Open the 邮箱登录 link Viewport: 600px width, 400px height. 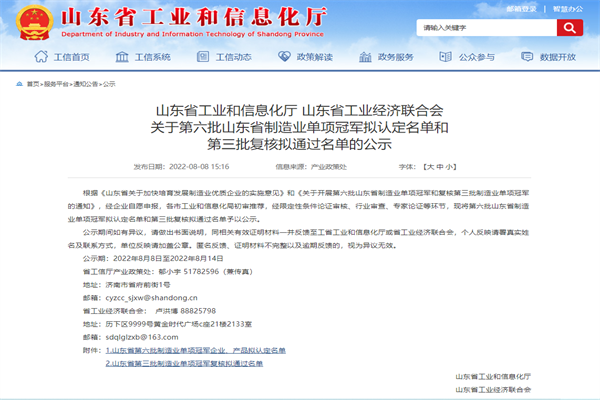[520, 9]
